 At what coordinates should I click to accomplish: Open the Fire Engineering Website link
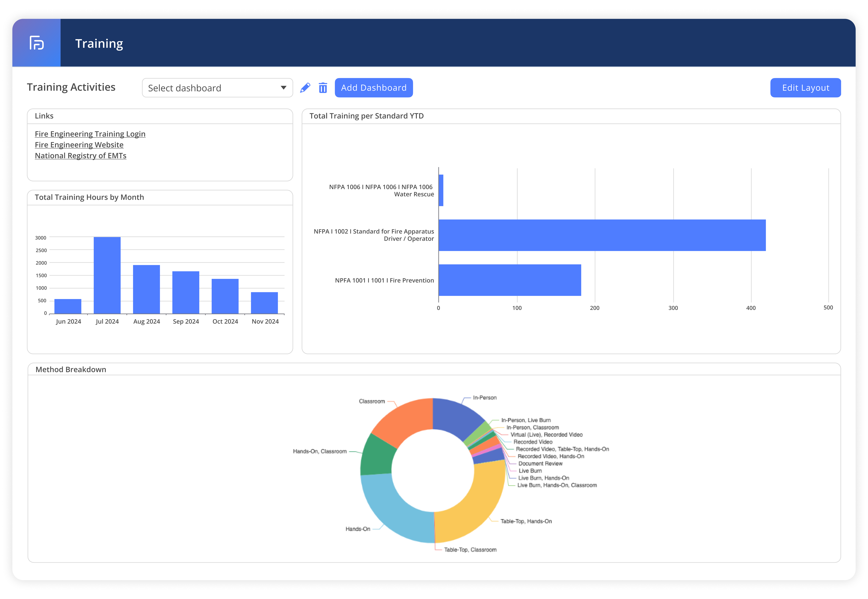79,145
